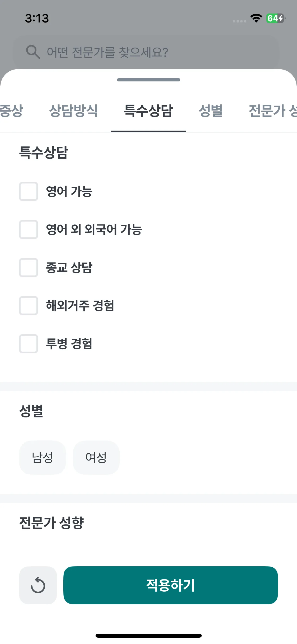
Task: Enable 영어 외 외국어 가능 checkbox
Action: click(29, 229)
